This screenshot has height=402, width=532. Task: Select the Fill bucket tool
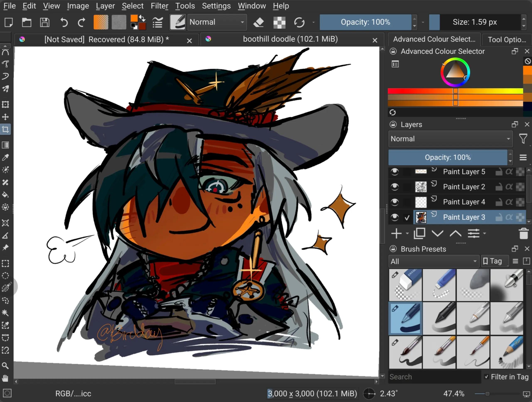(6, 195)
